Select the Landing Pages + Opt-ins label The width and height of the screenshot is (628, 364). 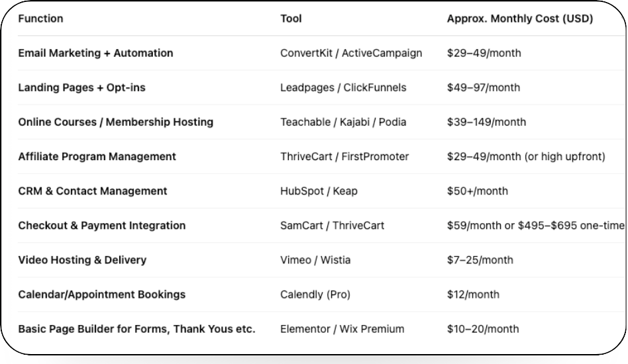81,87
